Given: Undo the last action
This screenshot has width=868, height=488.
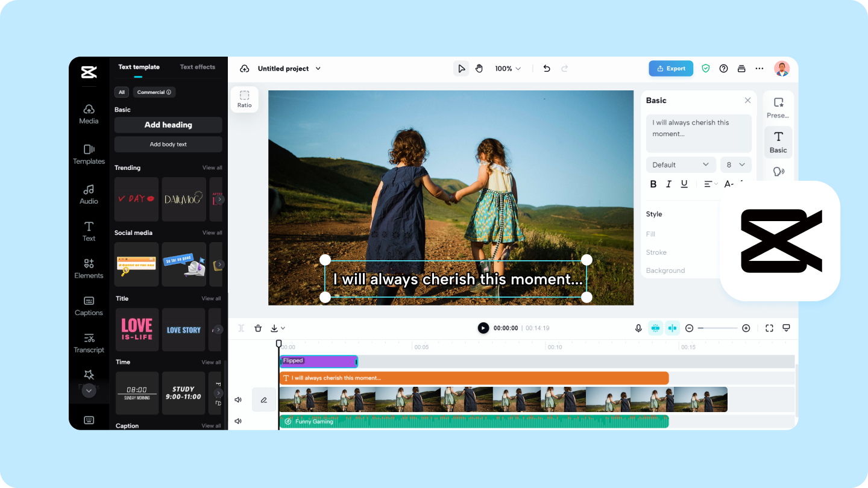Looking at the screenshot, I should point(547,69).
